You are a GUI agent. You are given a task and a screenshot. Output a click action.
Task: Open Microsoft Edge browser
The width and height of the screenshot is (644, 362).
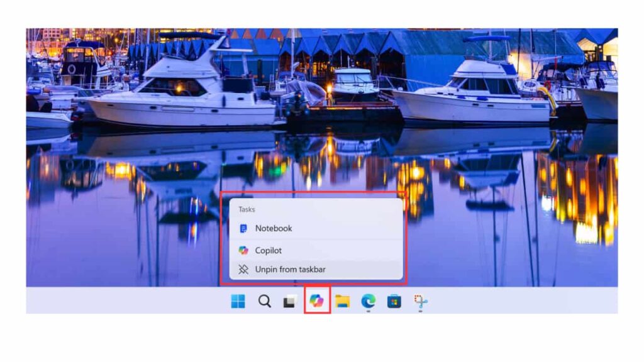(368, 301)
